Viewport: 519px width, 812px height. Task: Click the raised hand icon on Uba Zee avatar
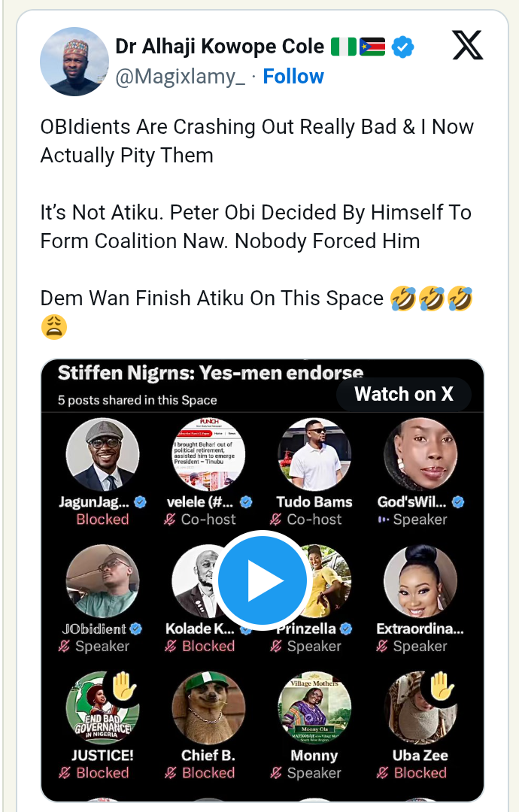(442, 686)
